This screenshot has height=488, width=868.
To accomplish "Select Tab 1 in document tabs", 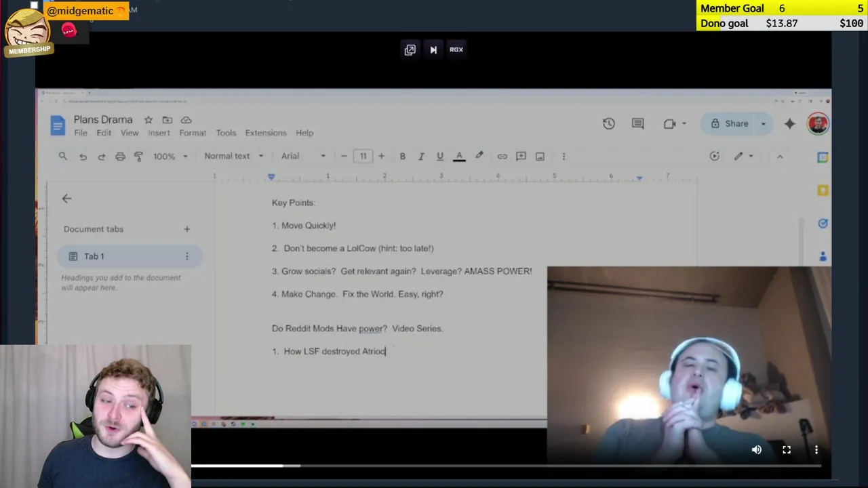I will click(129, 256).
